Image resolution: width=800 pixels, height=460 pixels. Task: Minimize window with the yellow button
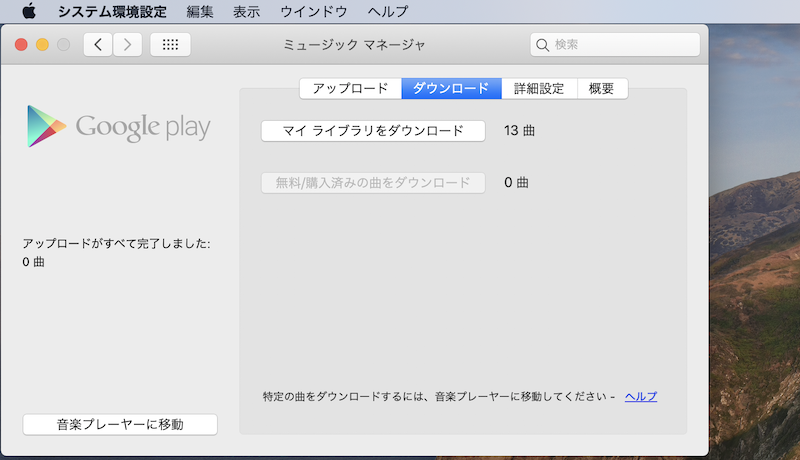point(42,44)
